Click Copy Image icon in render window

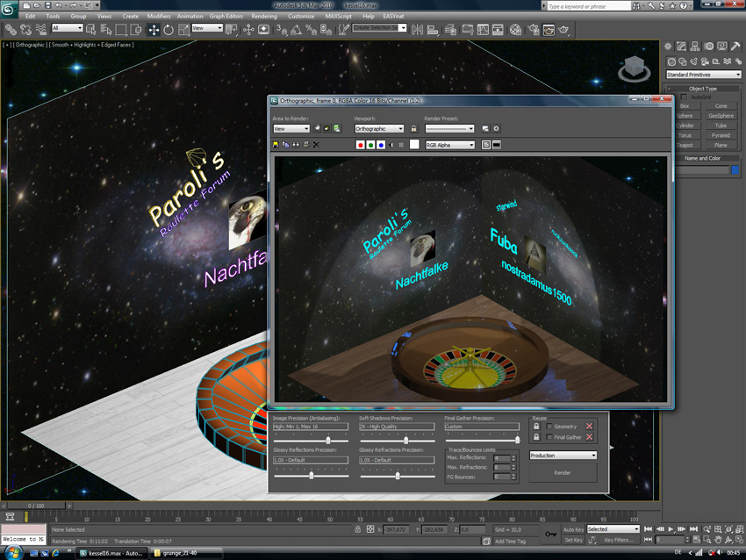point(285,145)
